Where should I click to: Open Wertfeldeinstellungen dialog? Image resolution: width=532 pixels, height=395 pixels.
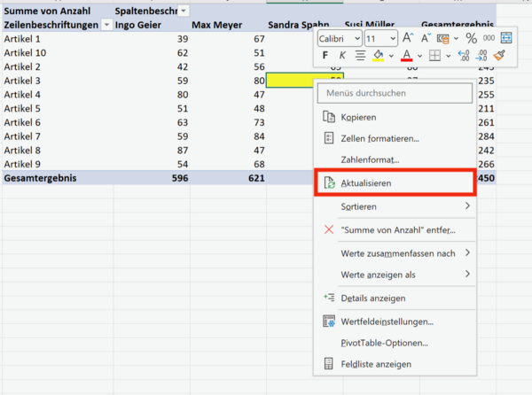pos(395,321)
